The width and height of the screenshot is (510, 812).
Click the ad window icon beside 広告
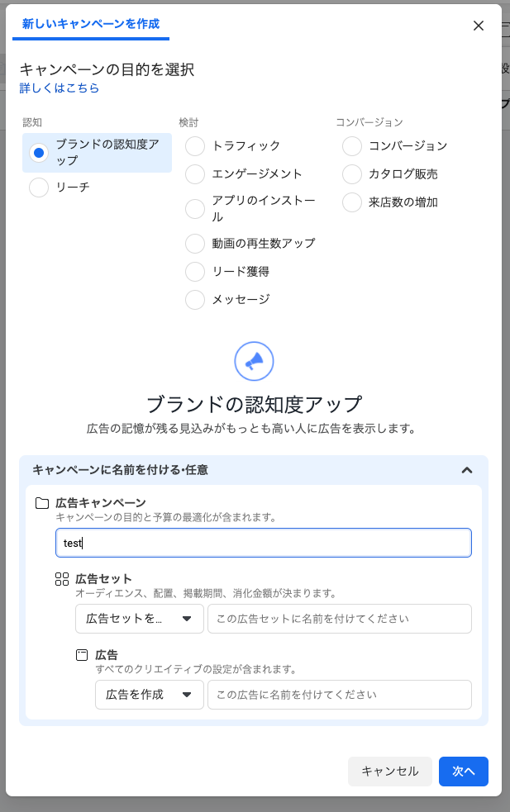click(82, 655)
